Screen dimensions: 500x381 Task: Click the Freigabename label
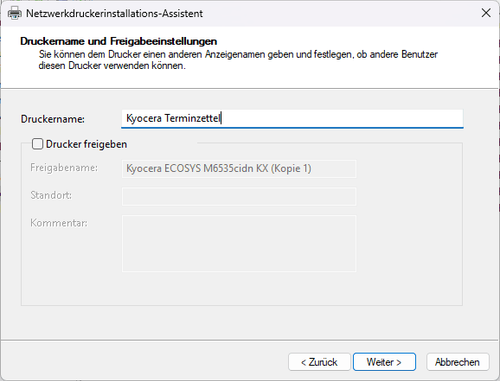tap(64, 167)
